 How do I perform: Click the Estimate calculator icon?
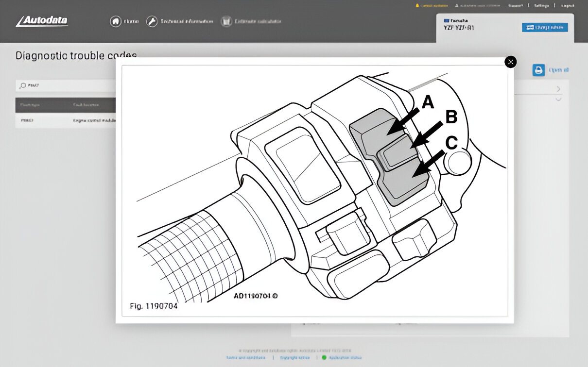click(226, 21)
